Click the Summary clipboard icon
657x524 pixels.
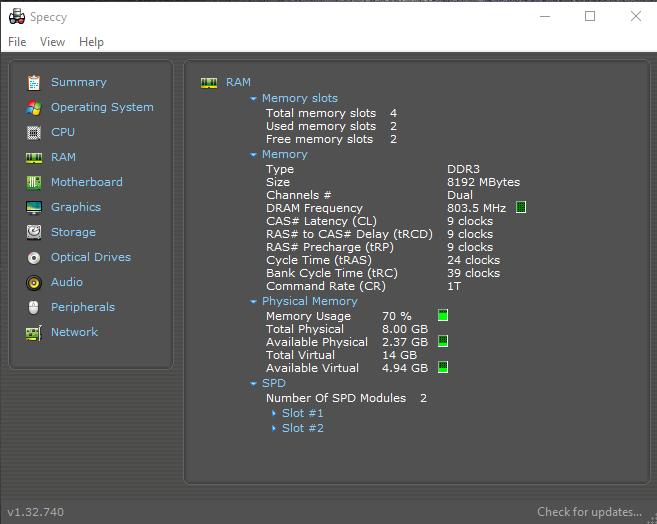click(34, 83)
